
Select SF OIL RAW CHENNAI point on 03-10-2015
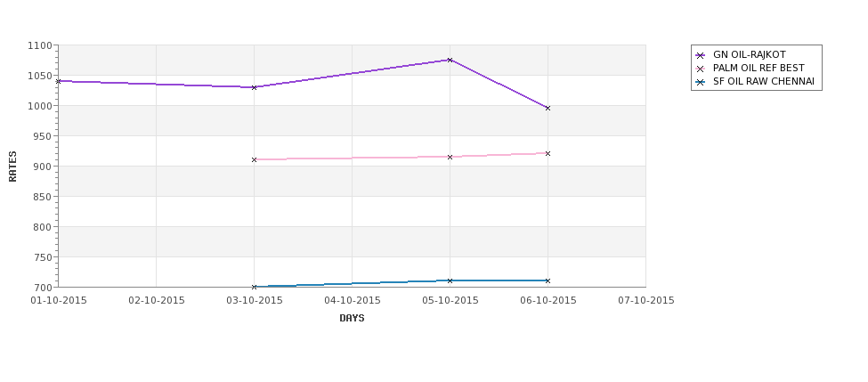254,287
